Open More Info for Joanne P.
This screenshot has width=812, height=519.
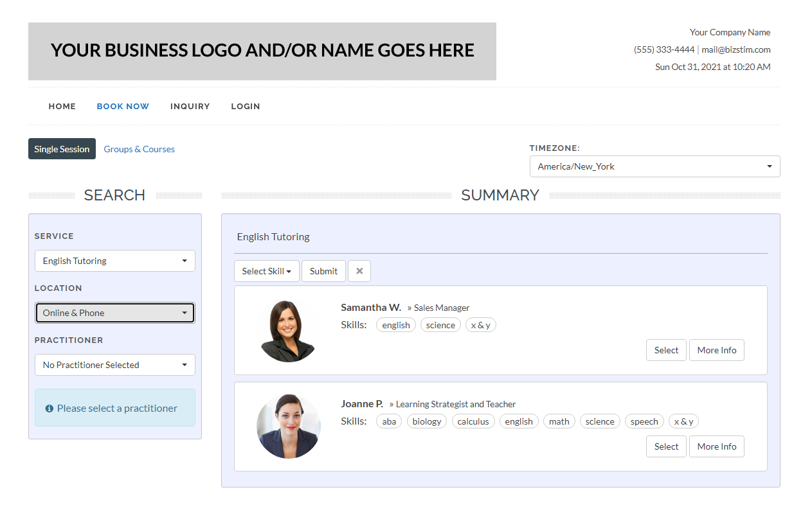(716, 446)
